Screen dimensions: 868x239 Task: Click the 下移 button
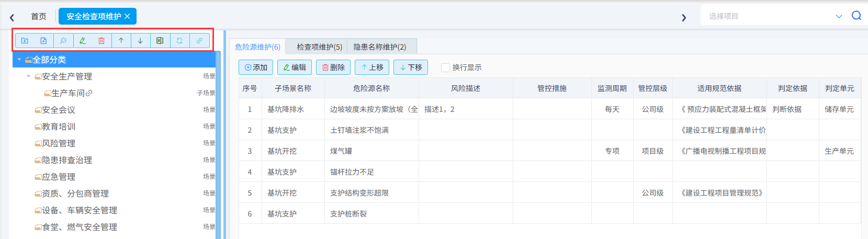411,67
